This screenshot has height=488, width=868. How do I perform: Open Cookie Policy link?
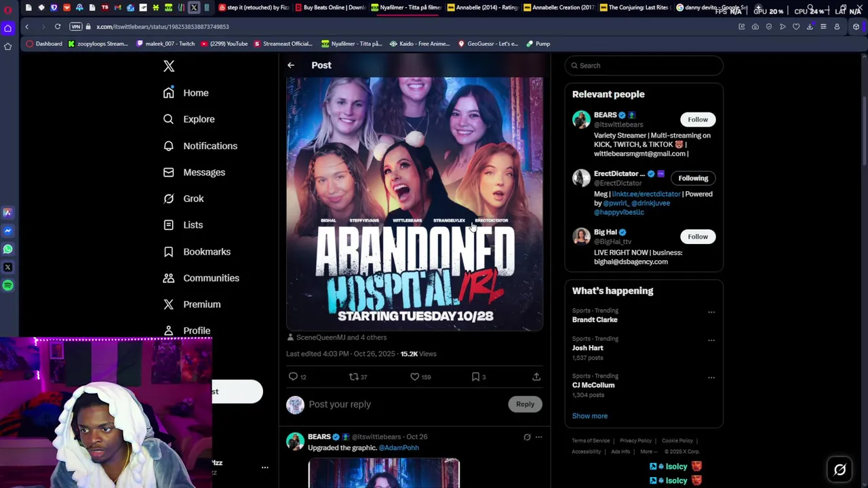(677, 441)
